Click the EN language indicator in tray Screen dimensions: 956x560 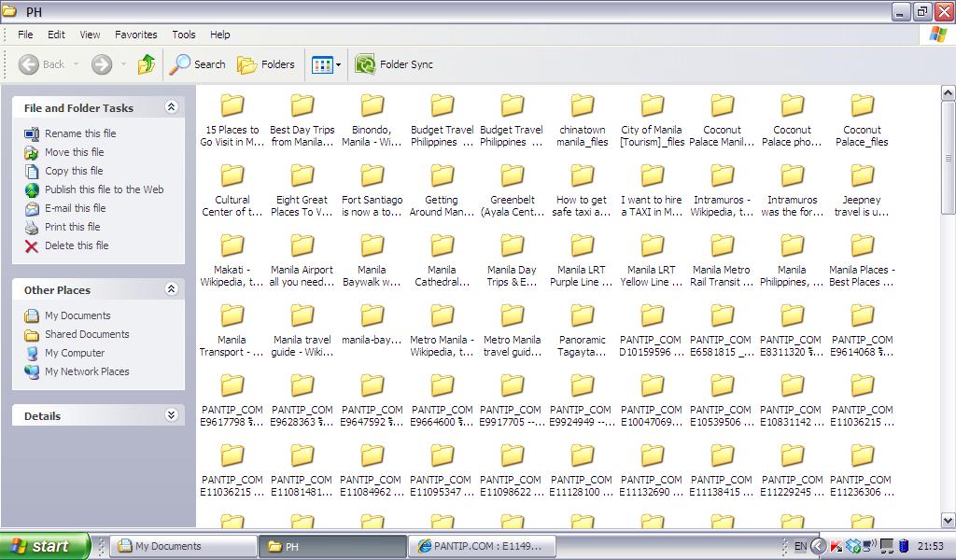click(800, 546)
